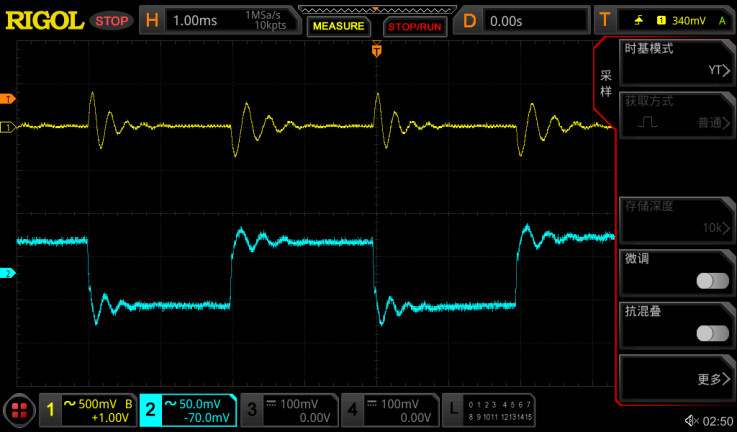Screen dimensions: 737x432
Task: Click channel 4 100mV scale readout
Action: [400, 404]
